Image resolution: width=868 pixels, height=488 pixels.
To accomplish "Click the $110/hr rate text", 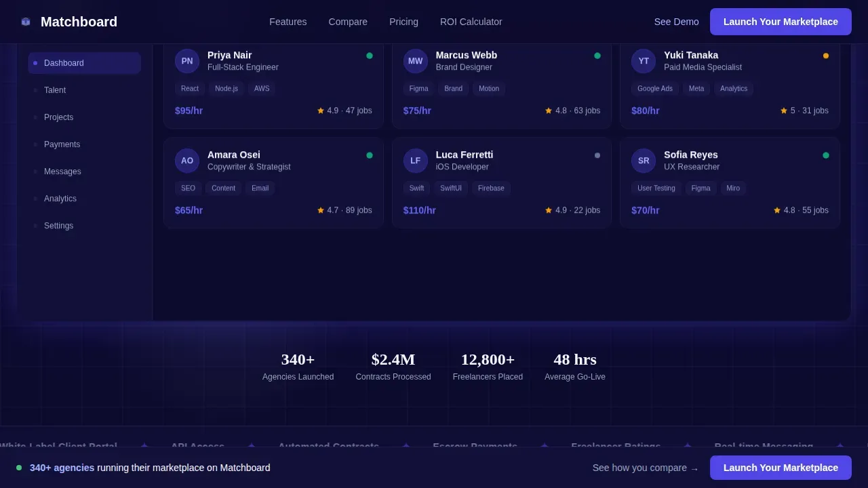I will click(x=420, y=210).
